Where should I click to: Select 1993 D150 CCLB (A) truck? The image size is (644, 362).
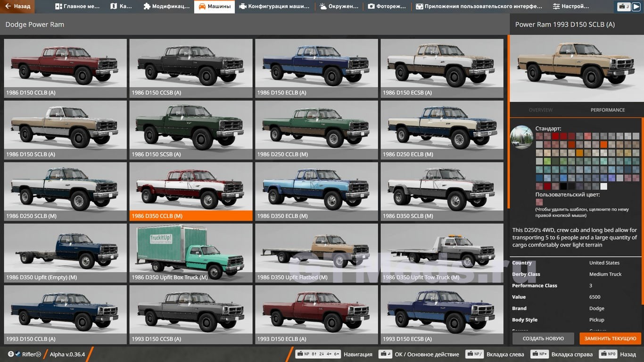tap(66, 315)
